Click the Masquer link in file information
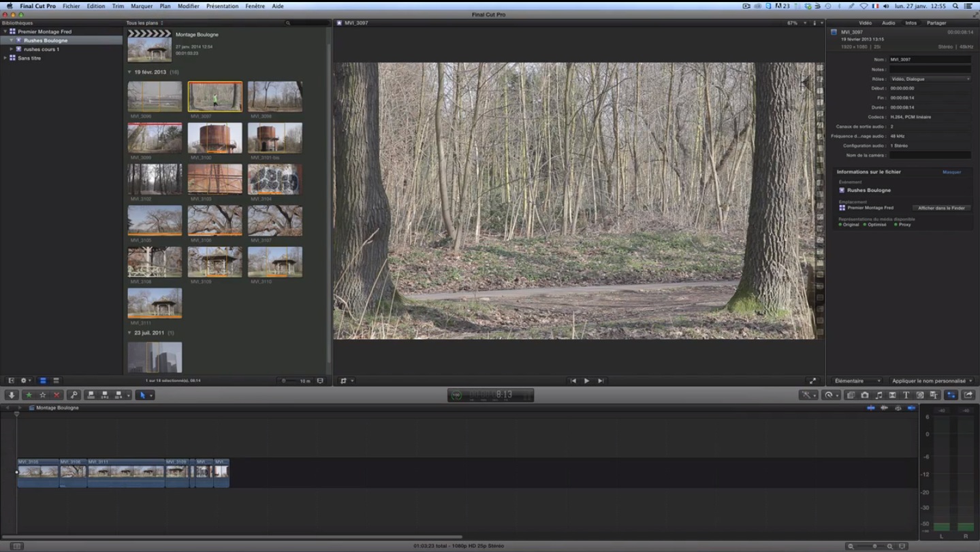The height and width of the screenshot is (552, 980). 953,172
